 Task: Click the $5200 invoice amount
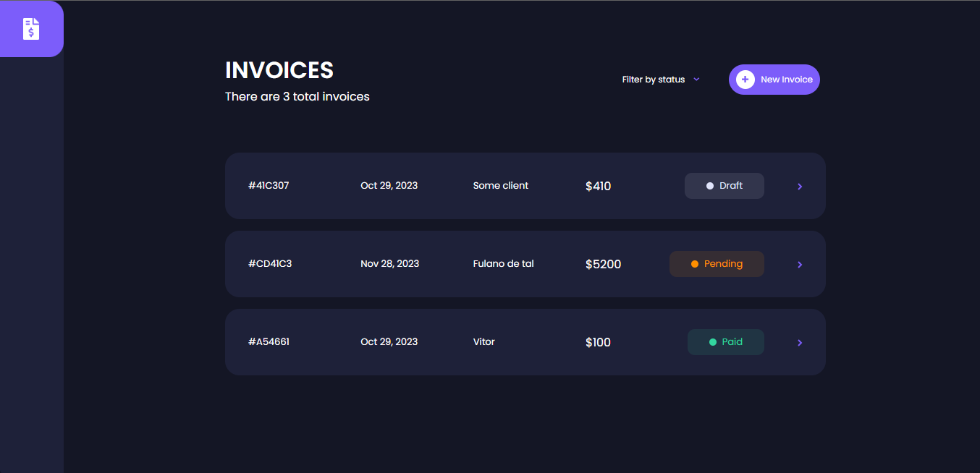[x=604, y=265]
